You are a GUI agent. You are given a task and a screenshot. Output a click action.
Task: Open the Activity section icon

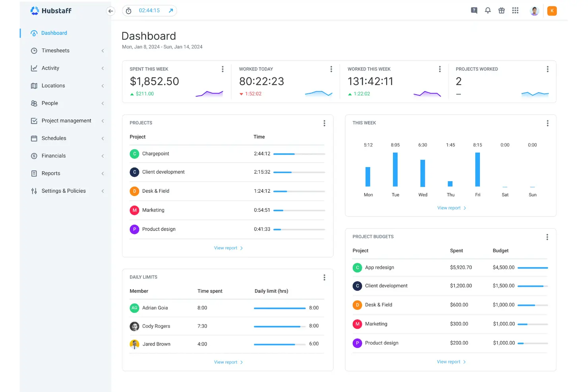click(x=34, y=68)
